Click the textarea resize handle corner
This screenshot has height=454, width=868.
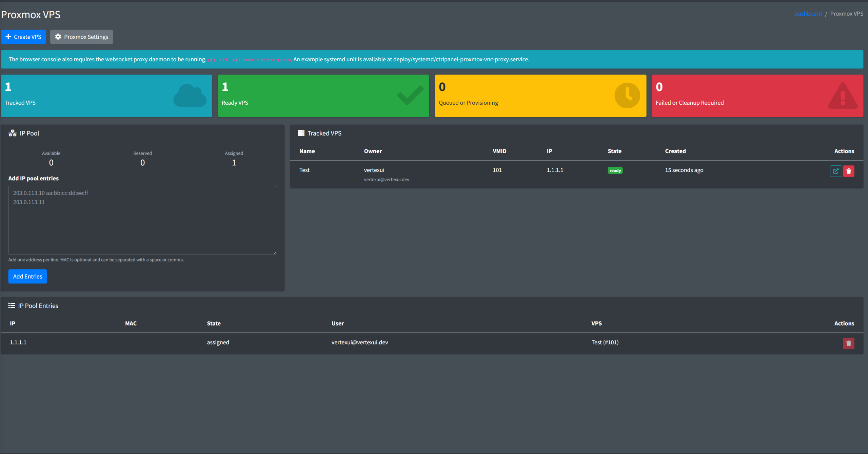click(275, 252)
